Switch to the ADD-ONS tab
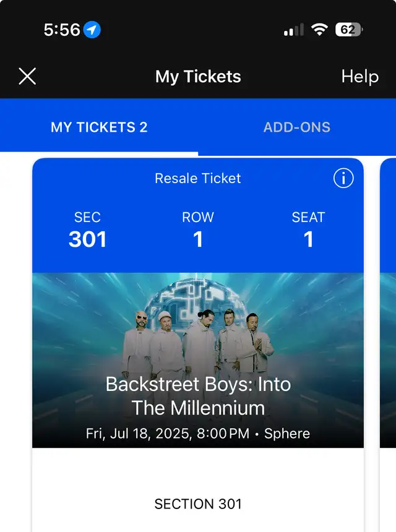 (297, 127)
